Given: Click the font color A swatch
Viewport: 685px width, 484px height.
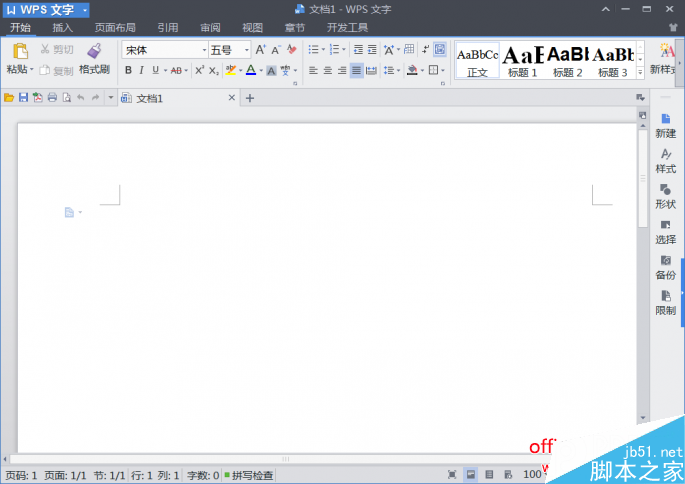Looking at the screenshot, I should coord(250,70).
